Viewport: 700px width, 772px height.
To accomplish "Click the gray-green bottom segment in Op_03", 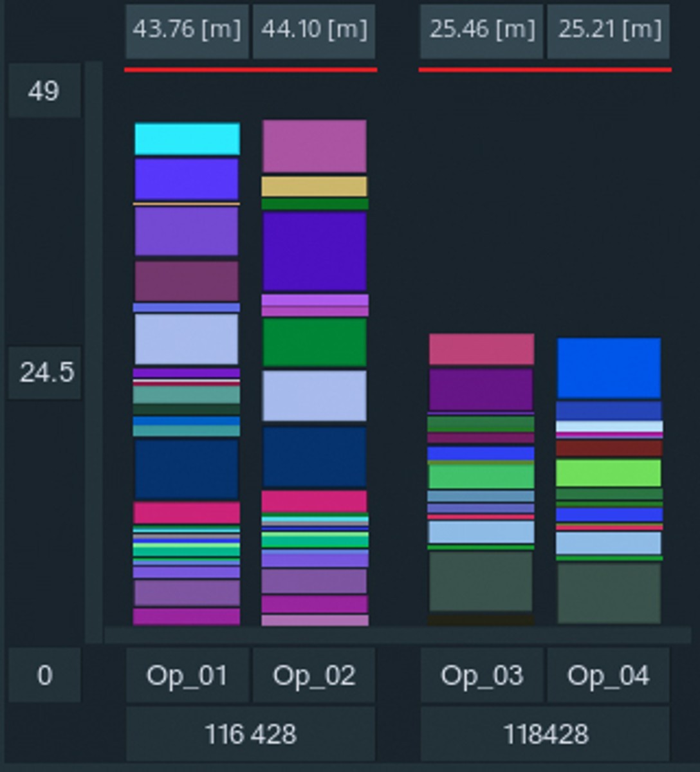I will [481, 581].
